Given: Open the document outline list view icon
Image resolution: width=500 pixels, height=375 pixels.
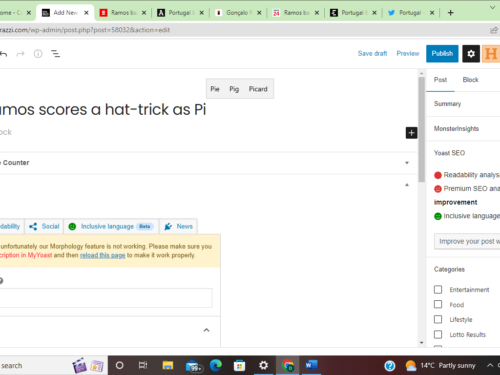Looking at the screenshot, I should pos(55,54).
